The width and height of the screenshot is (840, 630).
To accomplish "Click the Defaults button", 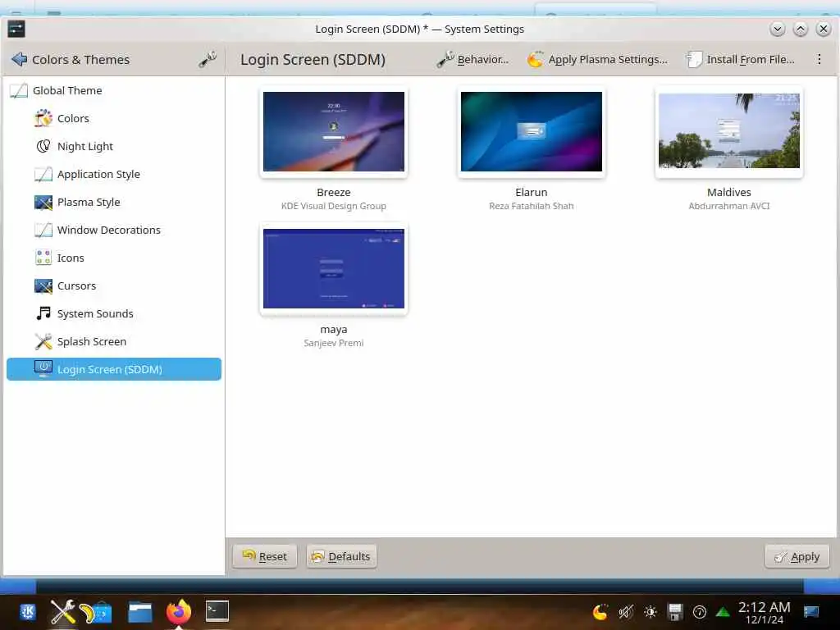I will pos(341,557).
